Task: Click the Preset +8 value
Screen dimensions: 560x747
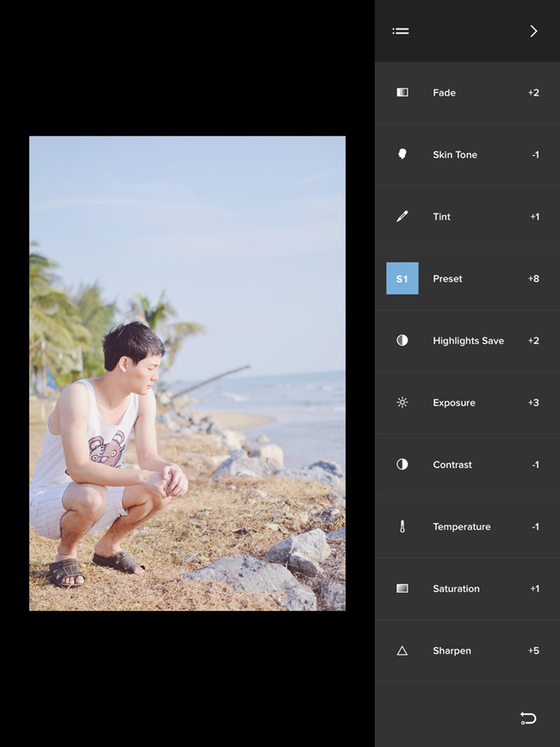Action: (x=533, y=278)
